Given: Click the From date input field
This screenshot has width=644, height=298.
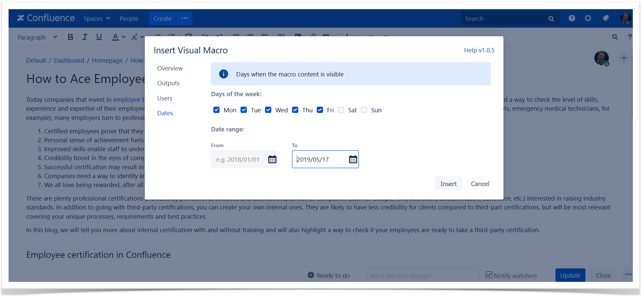Looking at the screenshot, I should (245, 159).
